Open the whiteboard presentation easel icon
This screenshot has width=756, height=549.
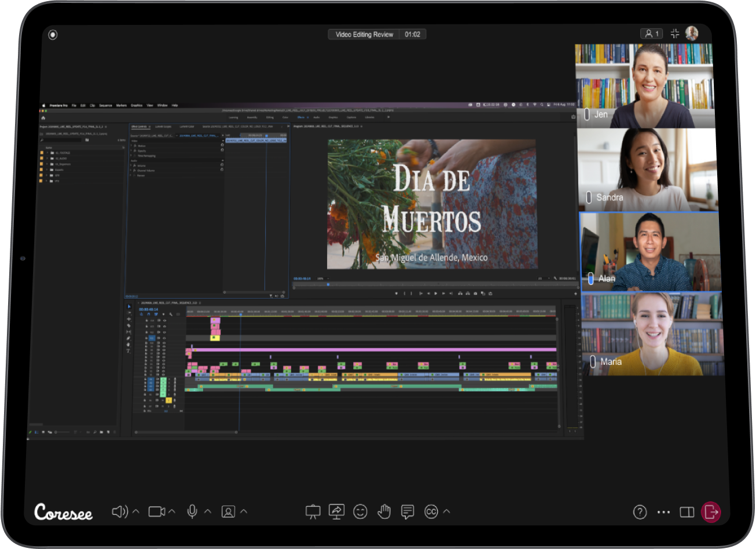coord(313,511)
